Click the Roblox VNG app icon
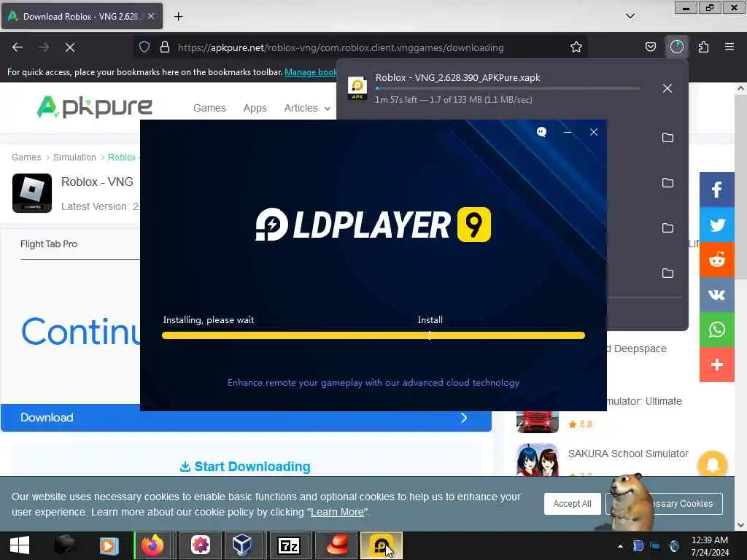 (x=32, y=192)
